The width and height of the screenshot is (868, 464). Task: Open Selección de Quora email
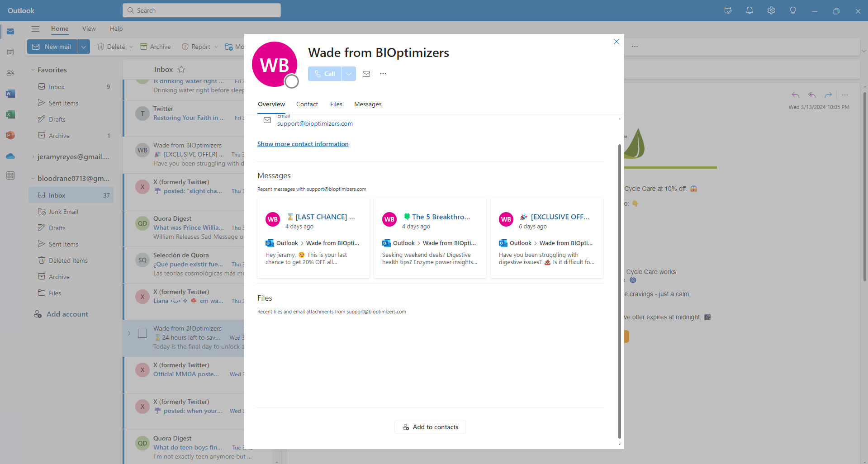[184, 265]
